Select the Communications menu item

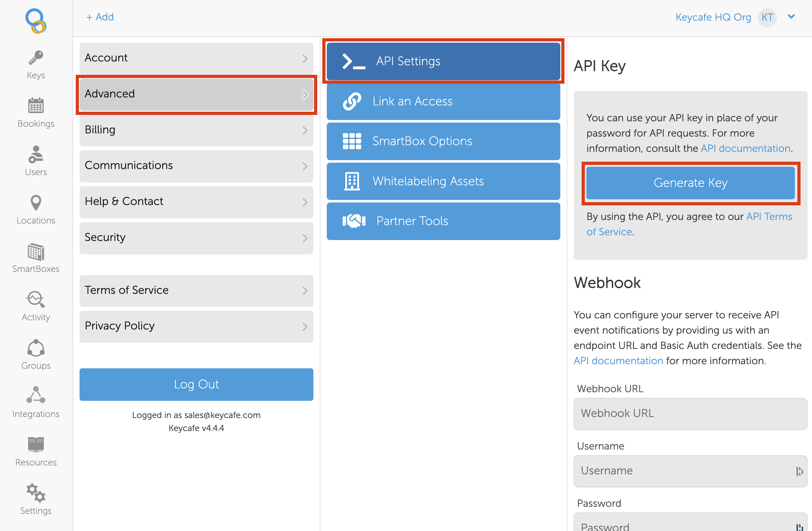coord(196,166)
